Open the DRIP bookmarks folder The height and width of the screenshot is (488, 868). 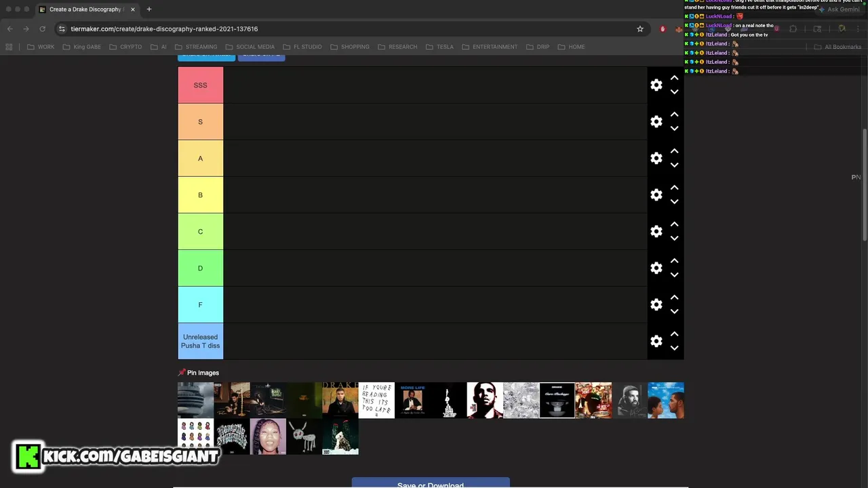[537, 47]
